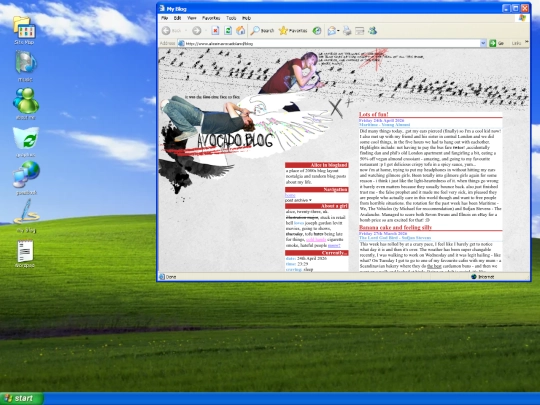Open the address bar dropdown arrow
The height and width of the screenshot is (405, 540).
[483, 43]
